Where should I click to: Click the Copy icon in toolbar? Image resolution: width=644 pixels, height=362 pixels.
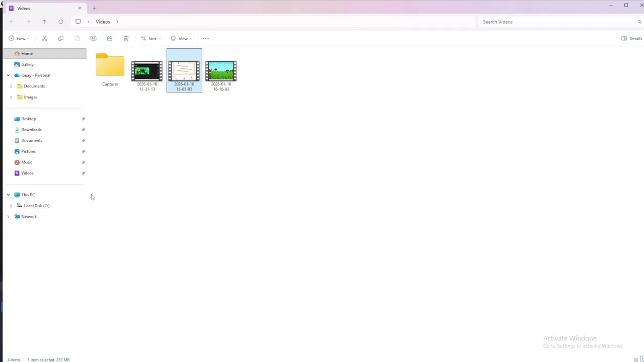pyautogui.click(x=61, y=38)
